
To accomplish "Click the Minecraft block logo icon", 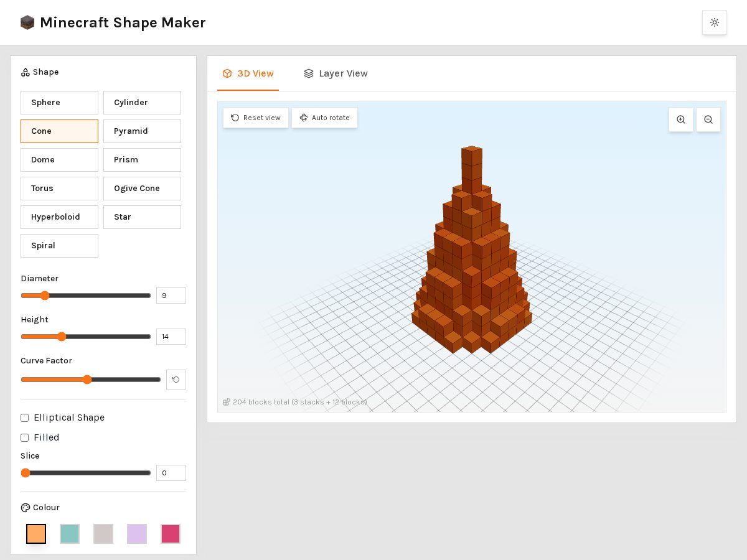I will coord(27,22).
